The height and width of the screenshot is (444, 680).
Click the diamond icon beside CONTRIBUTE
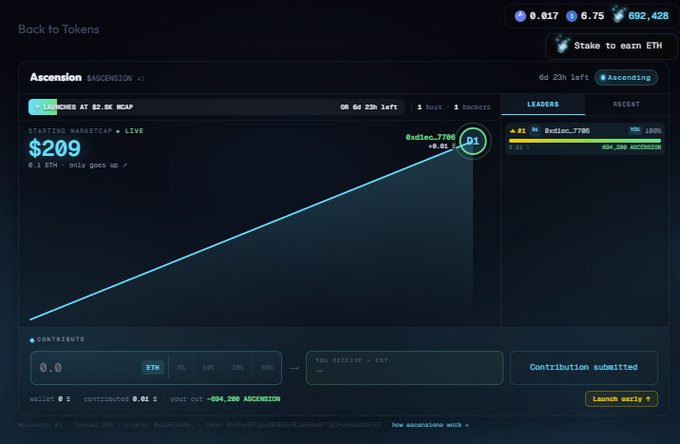pyautogui.click(x=32, y=340)
